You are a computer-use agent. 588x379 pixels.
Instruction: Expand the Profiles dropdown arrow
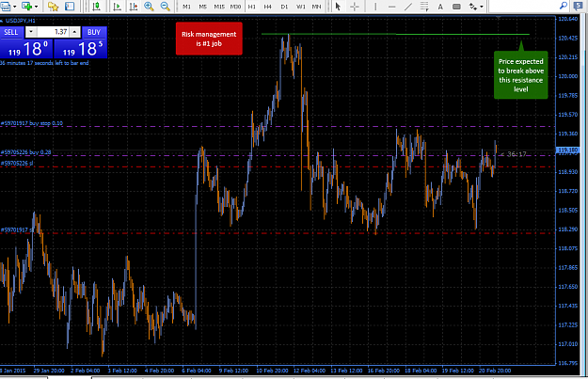pos(15,7)
